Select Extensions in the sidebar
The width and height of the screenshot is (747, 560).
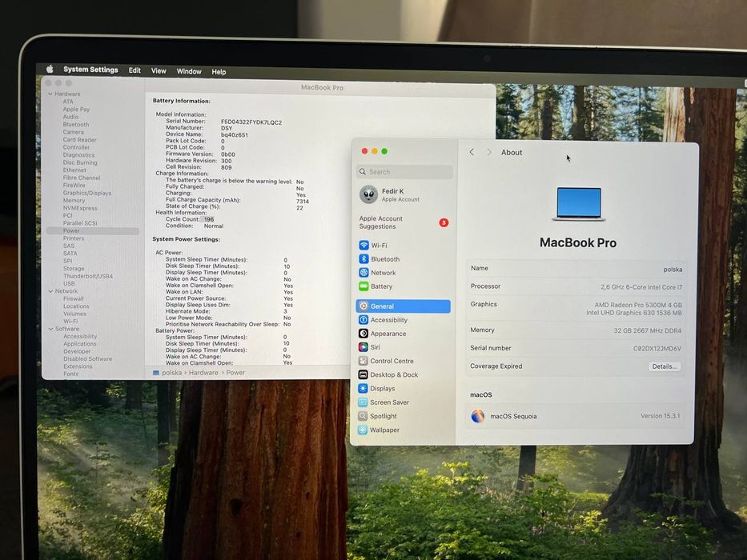[x=78, y=366]
